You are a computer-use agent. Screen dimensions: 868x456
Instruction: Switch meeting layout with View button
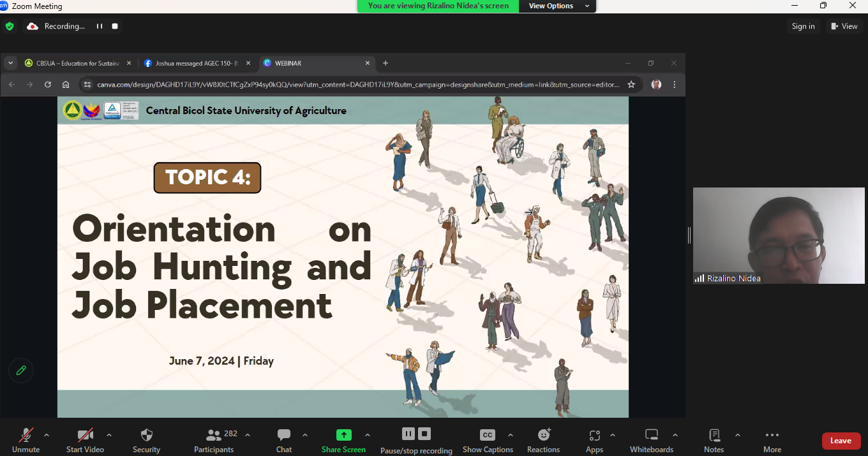tap(844, 26)
